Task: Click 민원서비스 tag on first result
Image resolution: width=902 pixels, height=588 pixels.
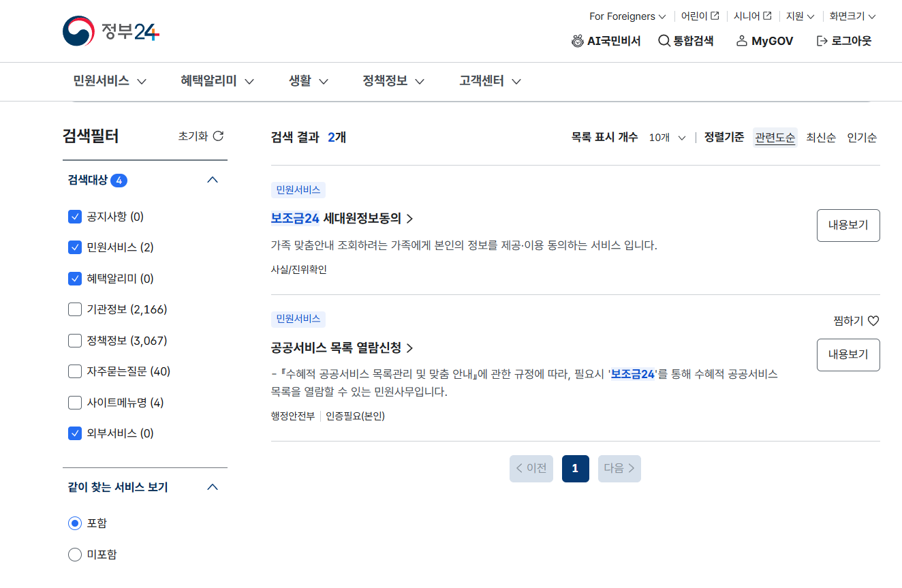Action: click(298, 190)
